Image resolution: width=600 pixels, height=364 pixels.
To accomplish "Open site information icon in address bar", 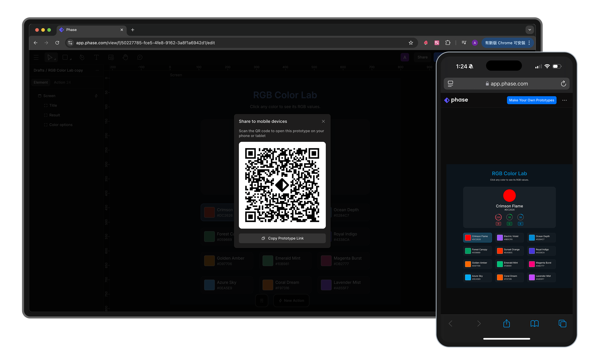I will tap(70, 43).
